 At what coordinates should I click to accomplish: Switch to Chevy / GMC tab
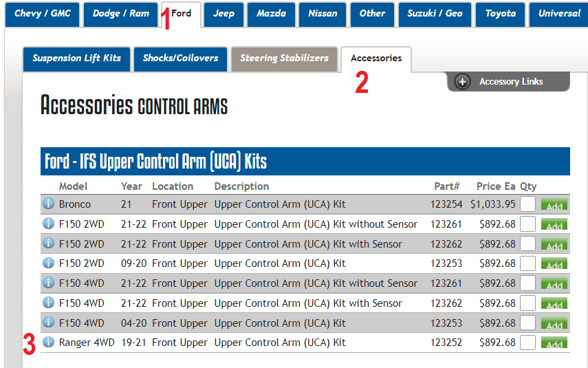click(x=43, y=14)
